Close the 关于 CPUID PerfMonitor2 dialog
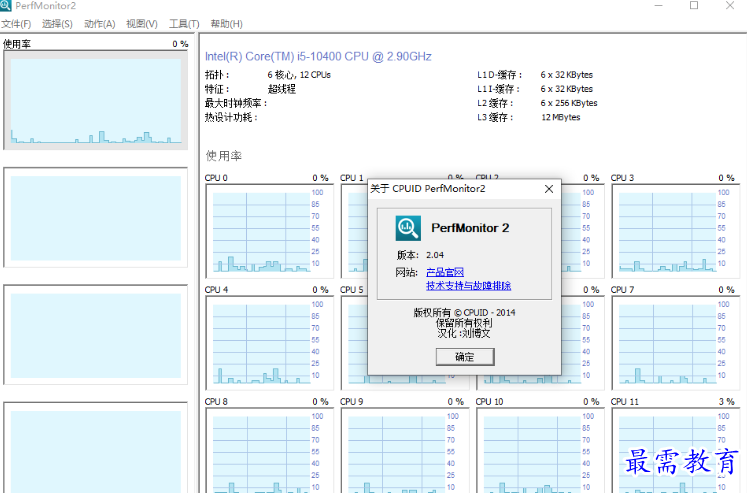Image resolution: width=747 pixels, height=493 pixels. coord(548,188)
